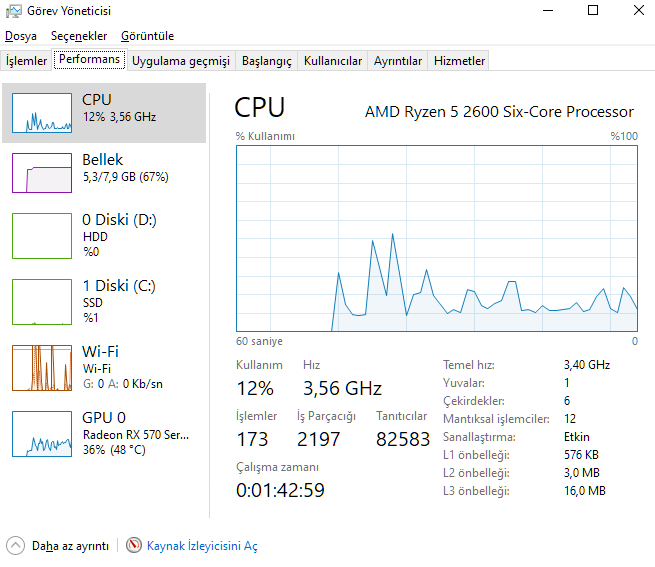Open the Kullanıcılar tab

coord(333,61)
